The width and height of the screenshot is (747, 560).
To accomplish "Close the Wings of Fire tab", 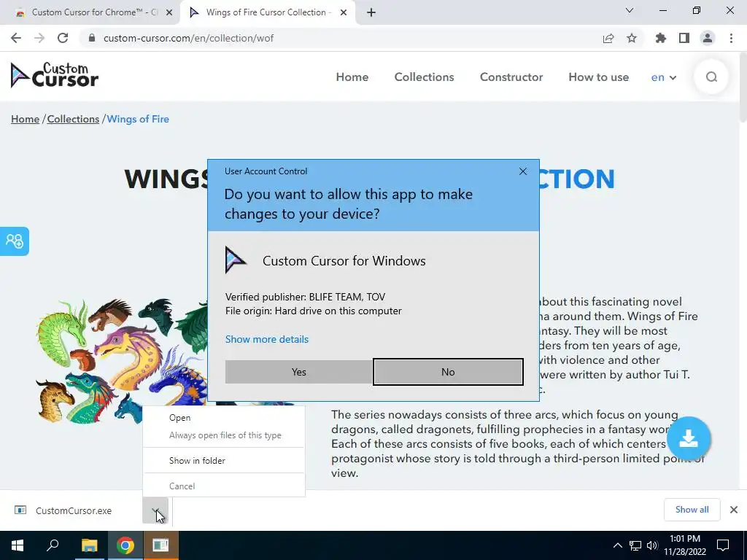I will 344,12.
